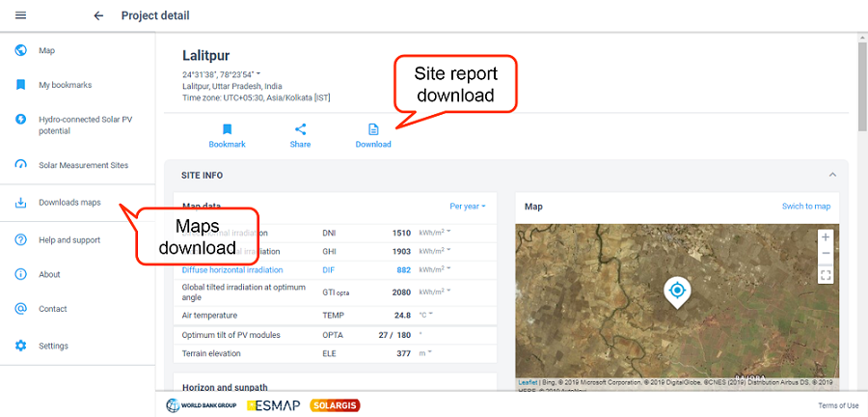The width and height of the screenshot is (868, 417).
Task: Share the Lalitpur project
Action: [300, 135]
